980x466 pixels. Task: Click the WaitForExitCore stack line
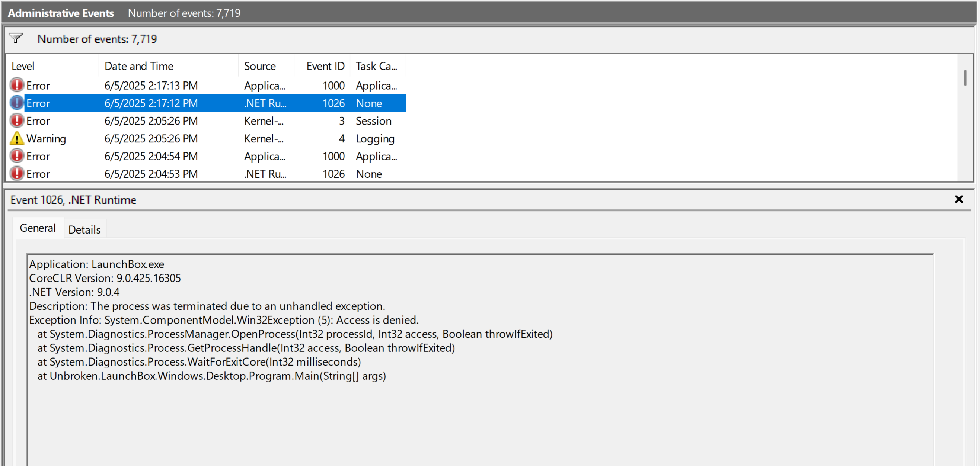click(199, 362)
